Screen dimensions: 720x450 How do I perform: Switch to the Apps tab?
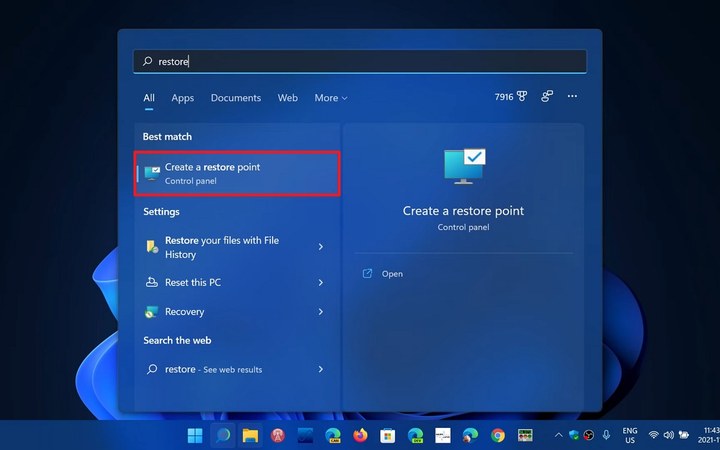pos(182,98)
